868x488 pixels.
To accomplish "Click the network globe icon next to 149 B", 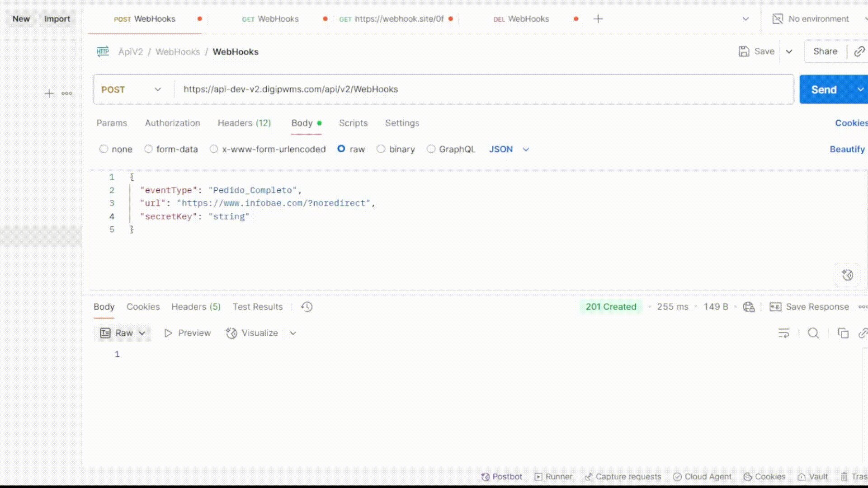I will coord(749,307).
